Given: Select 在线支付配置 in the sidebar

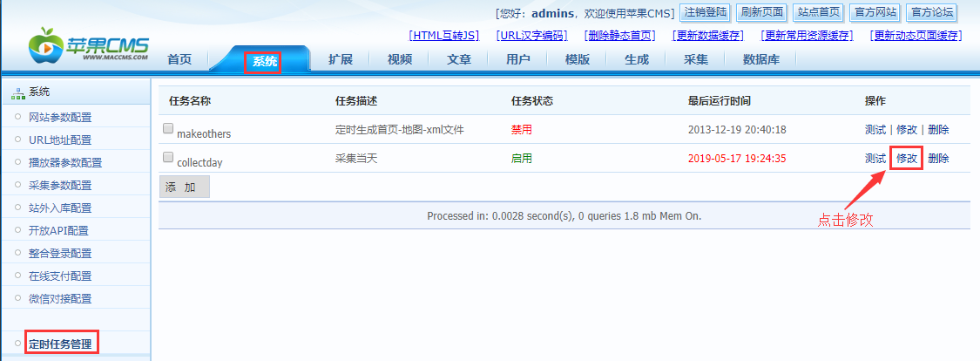Looking at the screenshot, I should [60, 276].
